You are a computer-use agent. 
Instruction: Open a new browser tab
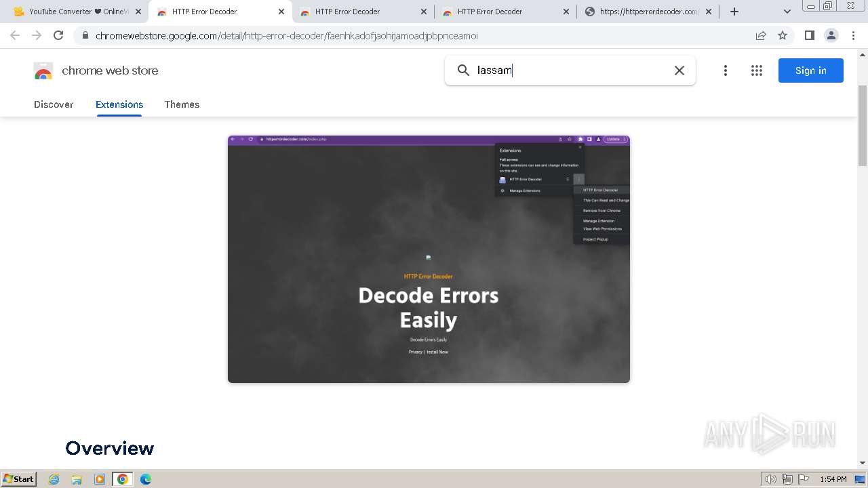tap(734, 12)
